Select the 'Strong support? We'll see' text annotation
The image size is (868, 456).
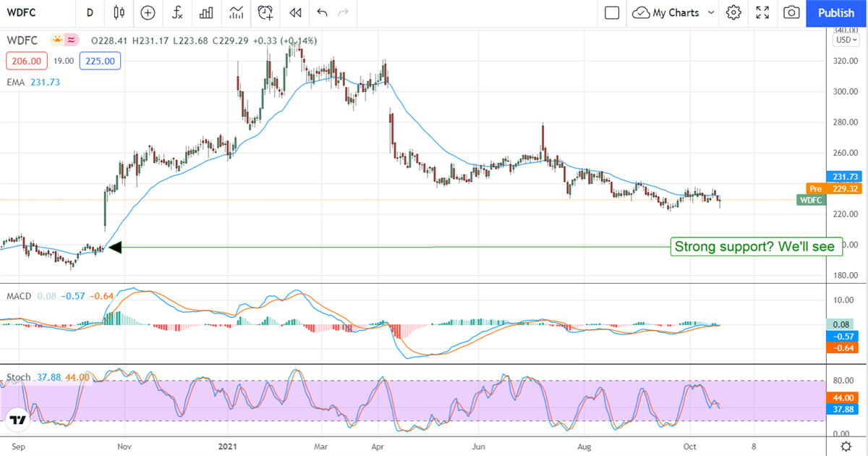(755, 247)
